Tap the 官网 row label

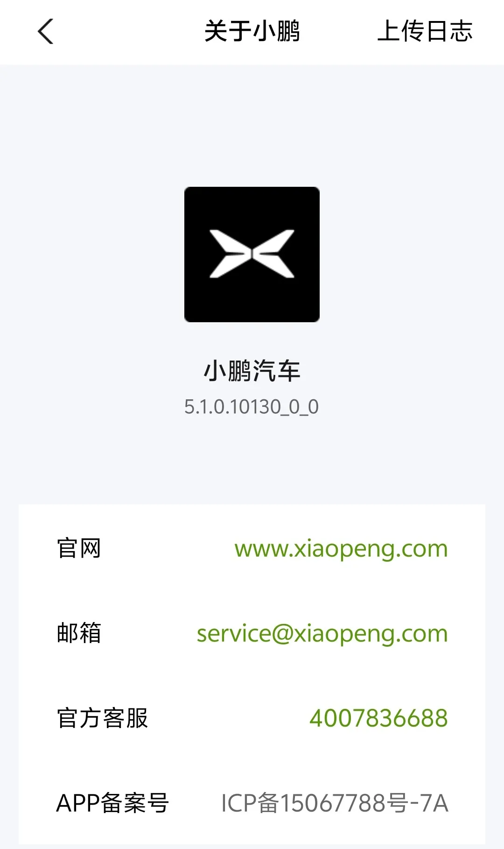pyautogui.click(x=78, y=548)
